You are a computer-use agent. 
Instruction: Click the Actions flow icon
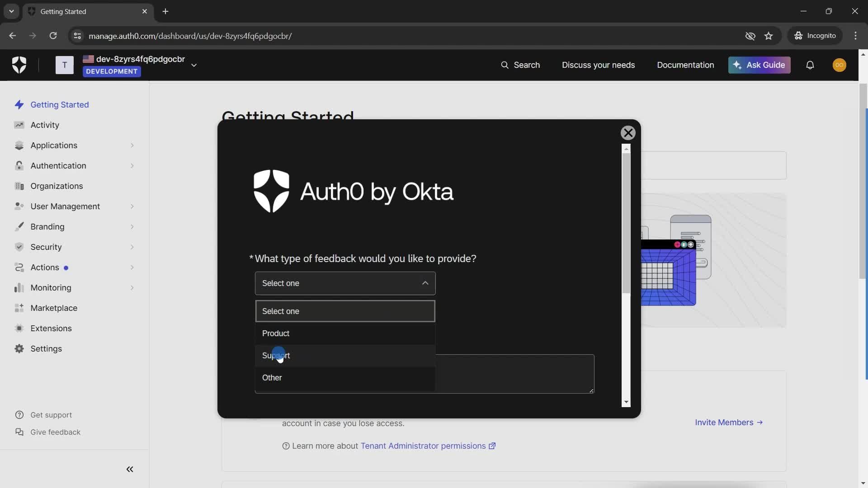tap(19, 267)
